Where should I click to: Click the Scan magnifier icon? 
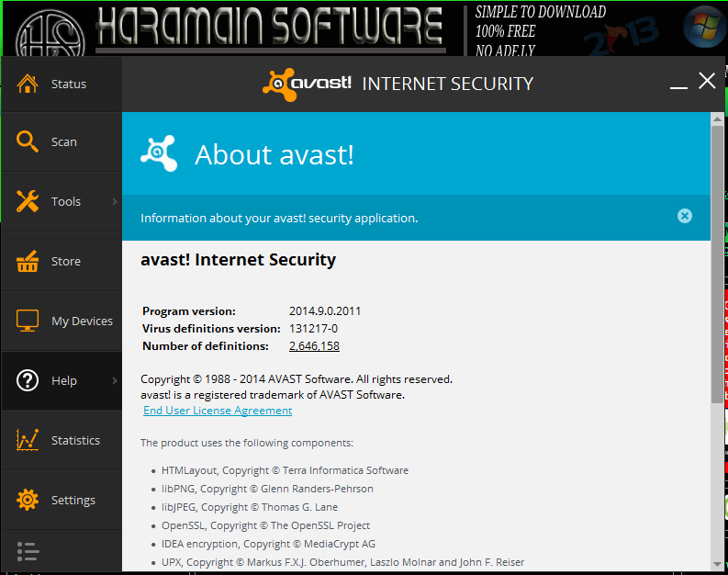(28, 141)
